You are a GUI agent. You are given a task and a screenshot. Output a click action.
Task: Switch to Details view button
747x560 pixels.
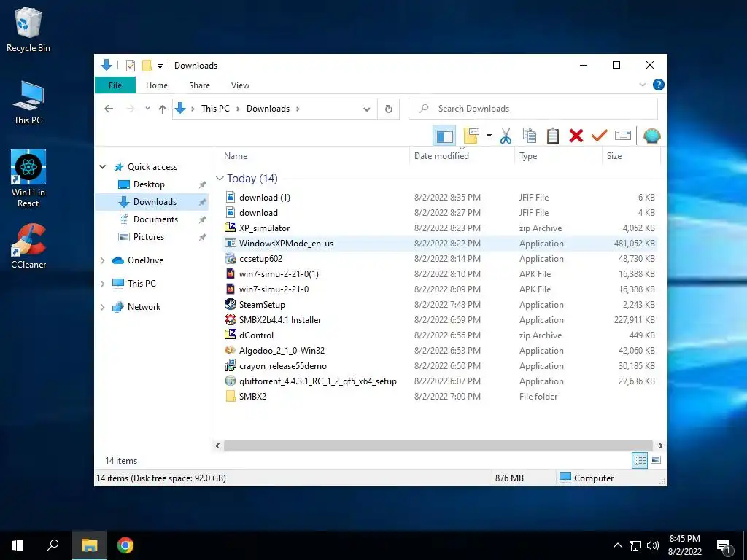(640, 460)
